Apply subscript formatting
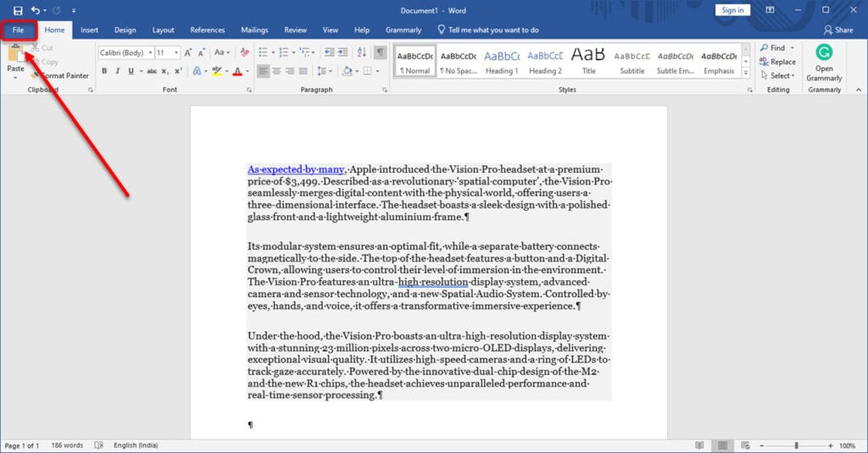The height and width of the screenshot is (453, 868). point(164,71)
